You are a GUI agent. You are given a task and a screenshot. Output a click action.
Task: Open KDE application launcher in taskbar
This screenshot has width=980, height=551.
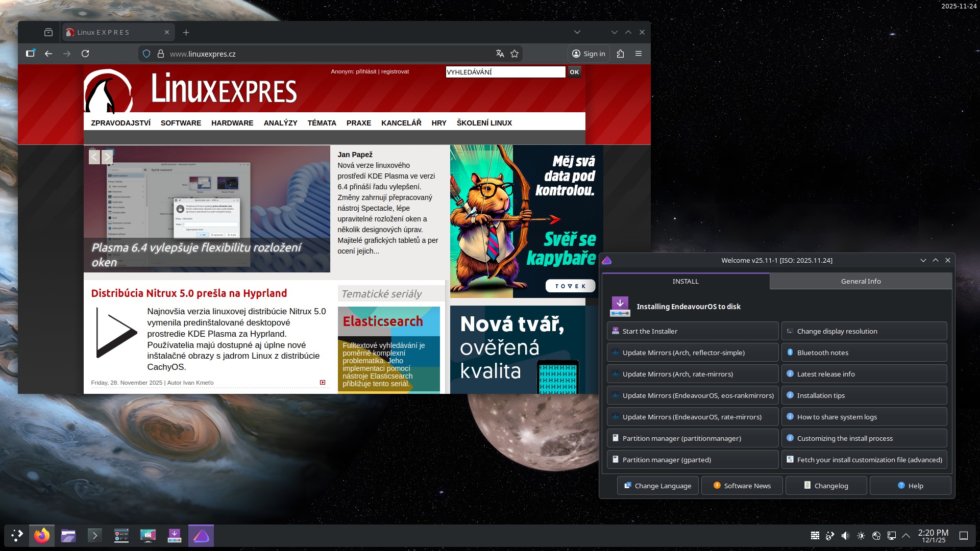17,535
